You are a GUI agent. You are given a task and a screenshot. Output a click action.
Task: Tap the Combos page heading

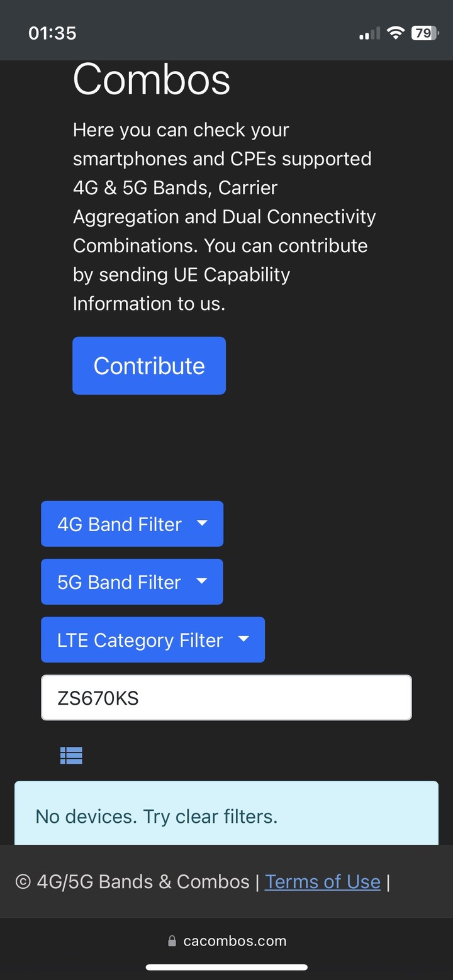(x=152, y=80)
